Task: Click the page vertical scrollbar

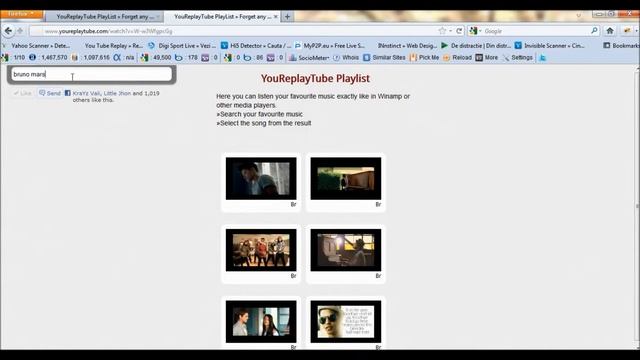Action: click(638, 207)
